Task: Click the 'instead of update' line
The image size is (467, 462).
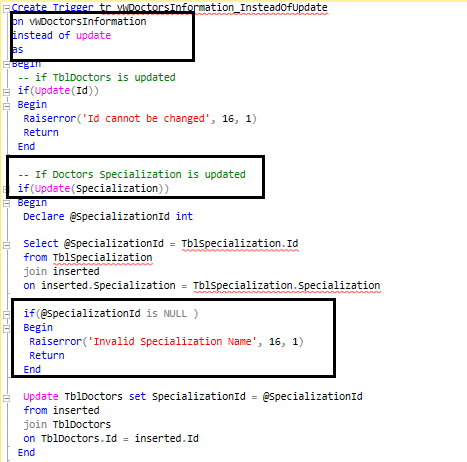Action: point(61,35)
